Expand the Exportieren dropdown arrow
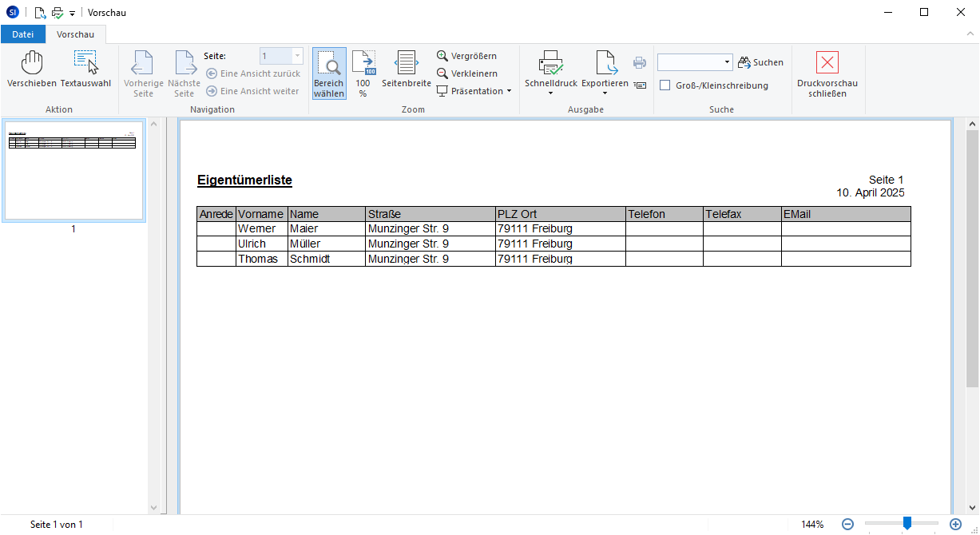Screen dimensions: 980x535 click(x=605, y=94)
